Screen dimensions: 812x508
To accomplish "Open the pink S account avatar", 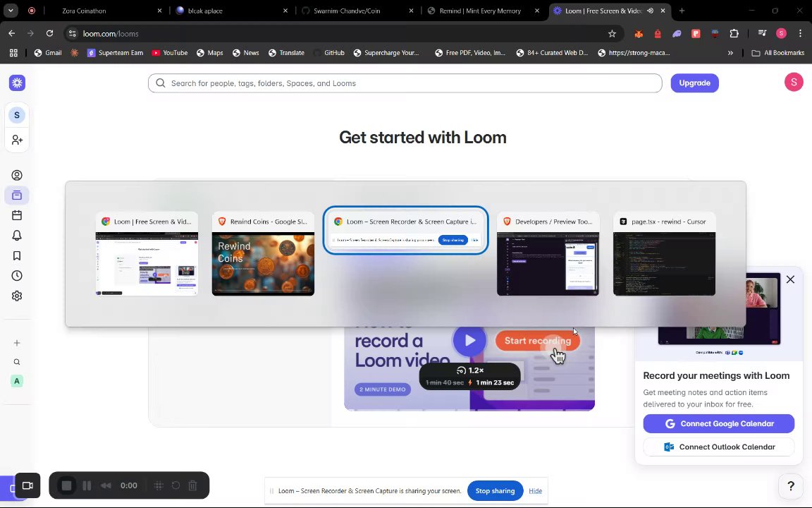I will 794,82.
